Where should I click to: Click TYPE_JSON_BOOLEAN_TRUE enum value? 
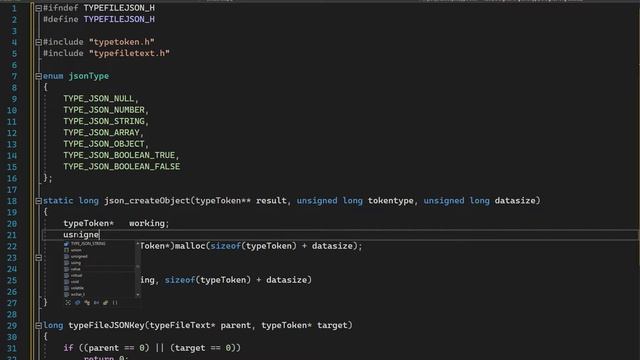(119, 156)
